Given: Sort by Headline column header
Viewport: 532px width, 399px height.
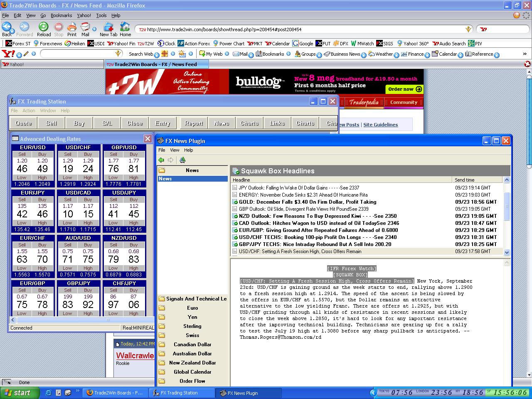Looking at the screenshot, I should tap(341, 180).
